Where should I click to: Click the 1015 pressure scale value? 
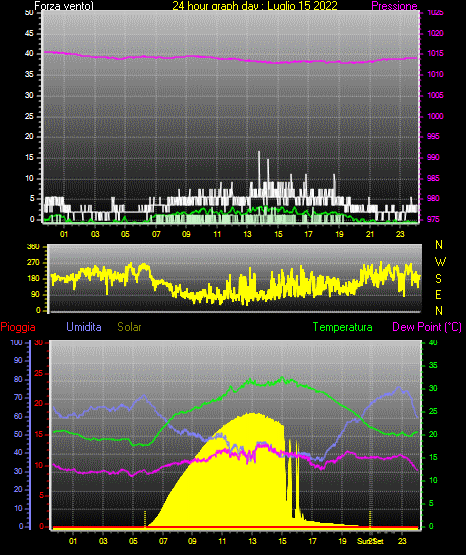point(435,54)
